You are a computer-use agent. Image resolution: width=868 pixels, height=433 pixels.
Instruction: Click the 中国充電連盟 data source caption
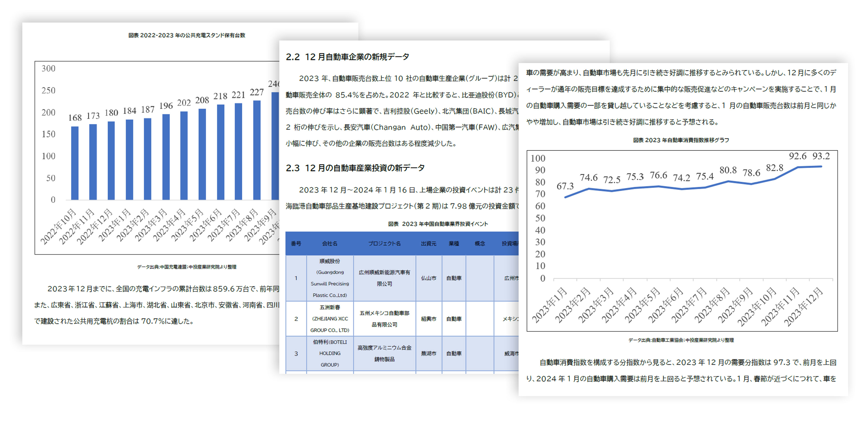pyautogui.click(x=186, y=267)
